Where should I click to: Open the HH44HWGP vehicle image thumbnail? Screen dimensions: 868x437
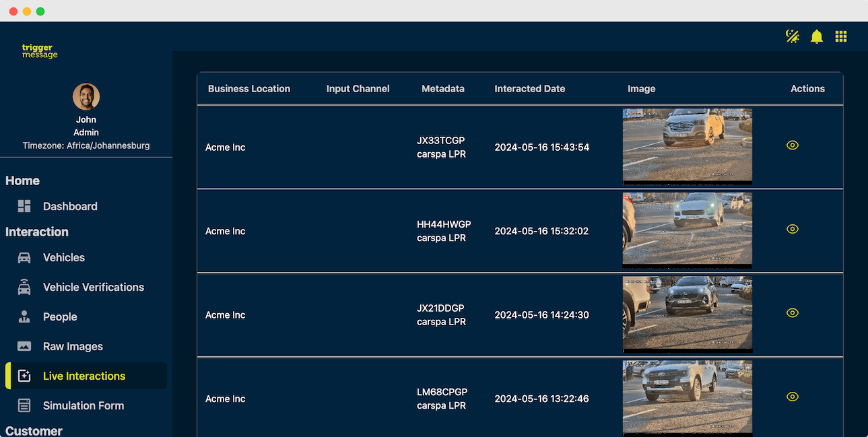click(687, 230)
